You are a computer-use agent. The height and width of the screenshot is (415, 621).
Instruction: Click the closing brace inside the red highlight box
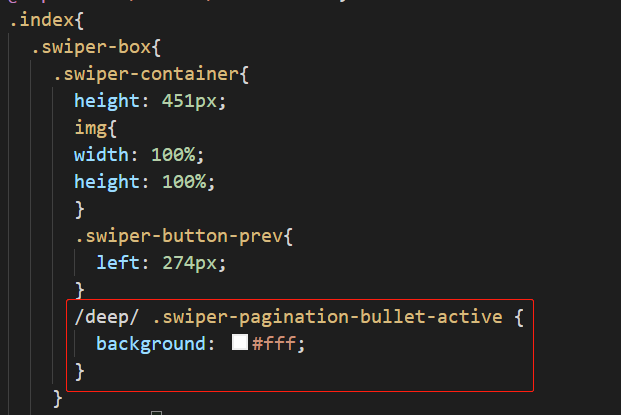point(80,371)
